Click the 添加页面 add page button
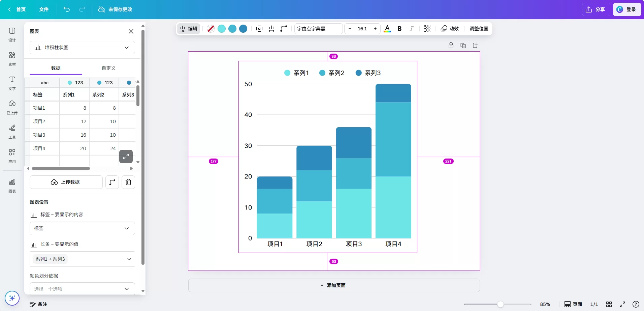644x311 pixels. pos(334,285)
